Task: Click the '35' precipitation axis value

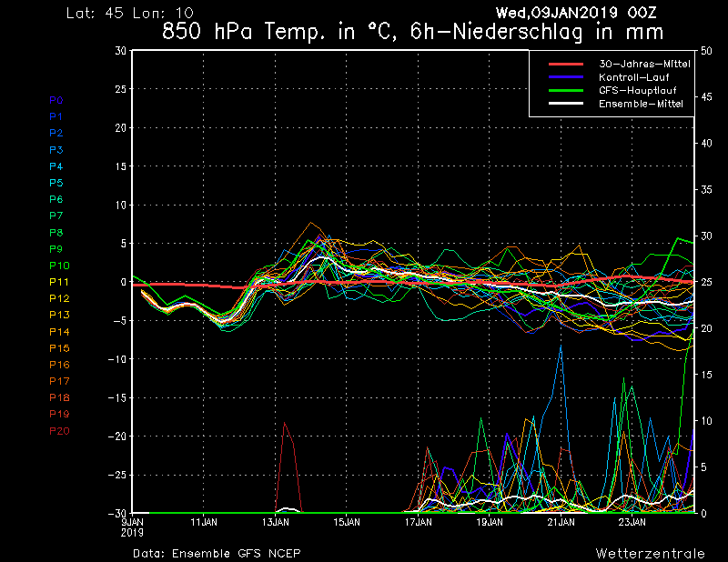Action: tap(706, 190)
